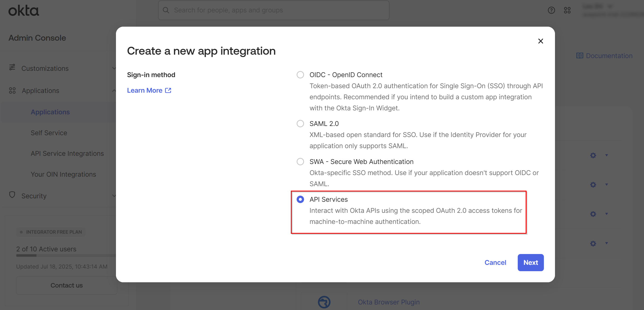
Task: Click the Okta logo
Action: tap(24, 11)
